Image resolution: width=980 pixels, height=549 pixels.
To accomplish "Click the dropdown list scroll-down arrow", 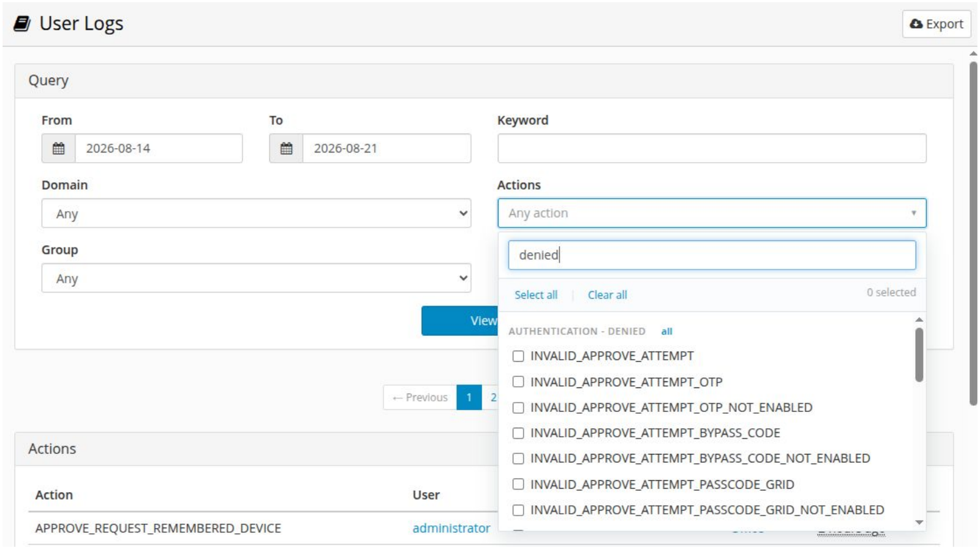I will click(x=919, y=523).
